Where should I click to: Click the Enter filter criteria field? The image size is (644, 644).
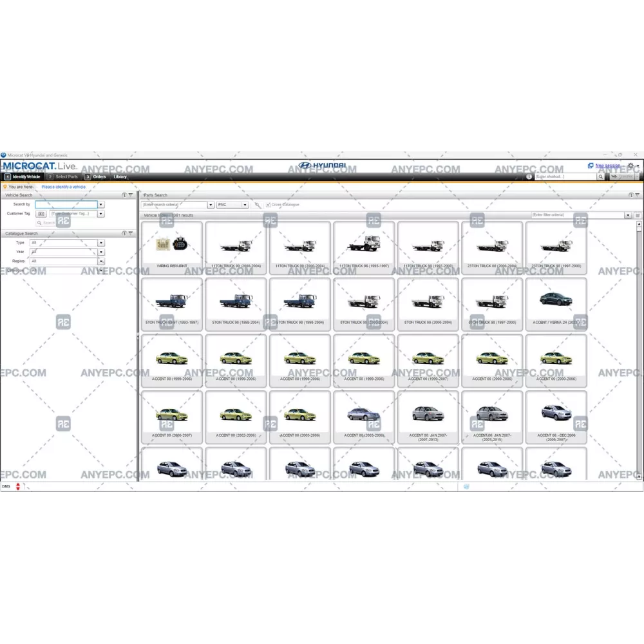point(577,215)
